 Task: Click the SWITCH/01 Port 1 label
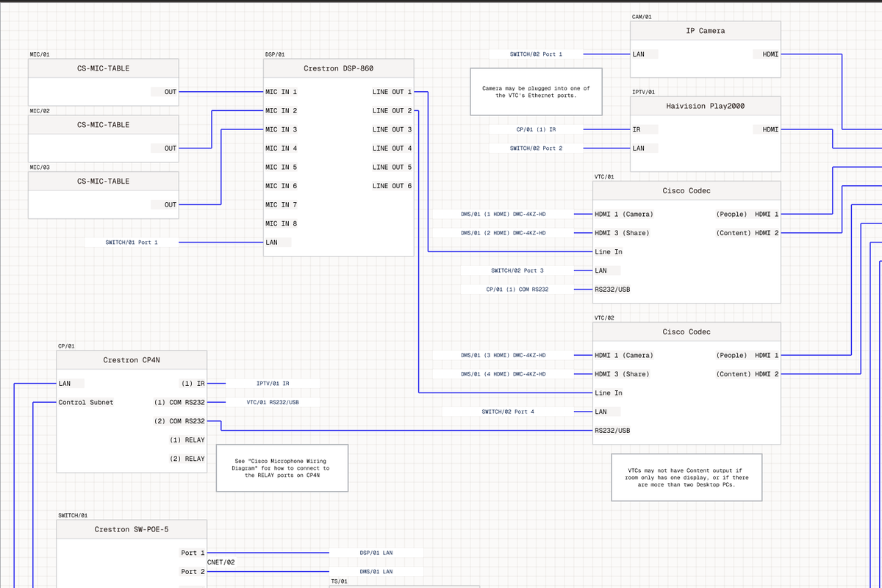[132, 242]
